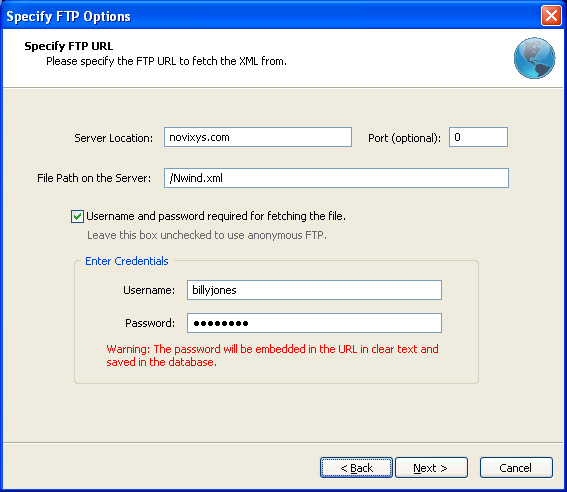The height and width of the screenshot is (492, 567).
Task: Click the Port (optional) input field
Action: coord(478,137)
